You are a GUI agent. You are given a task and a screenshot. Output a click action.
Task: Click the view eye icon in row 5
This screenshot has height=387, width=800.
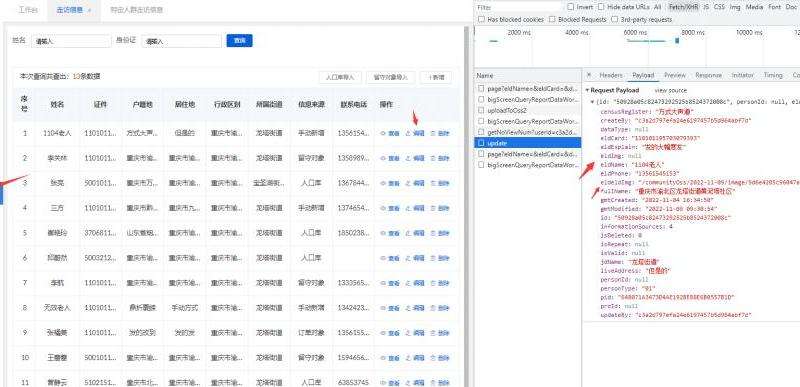[383, 233]
